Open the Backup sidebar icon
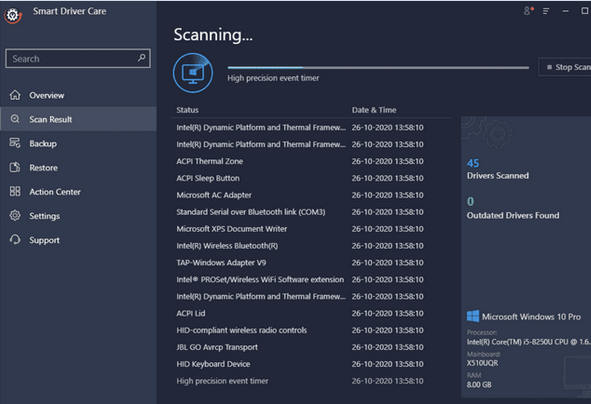The image size is (591, 404). point(15,143)
